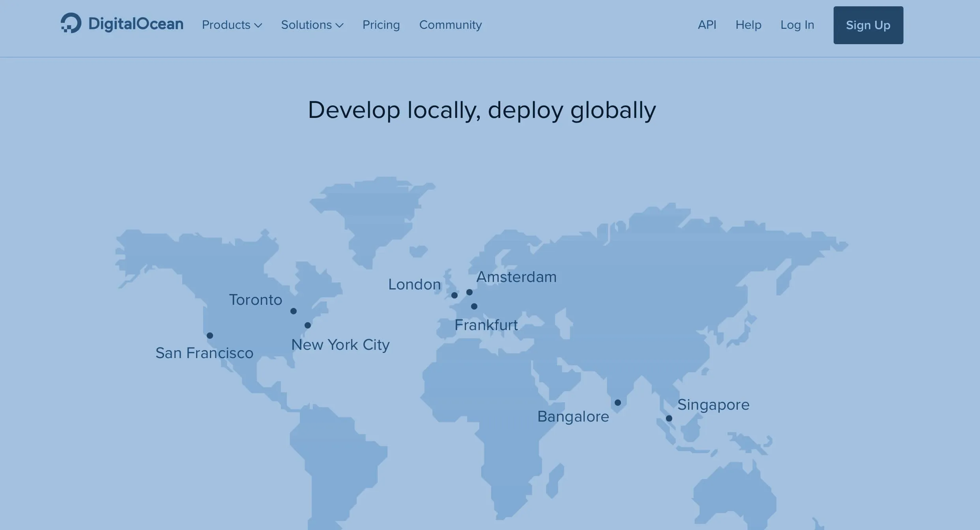Click the Sign Up button

[868, 25]
